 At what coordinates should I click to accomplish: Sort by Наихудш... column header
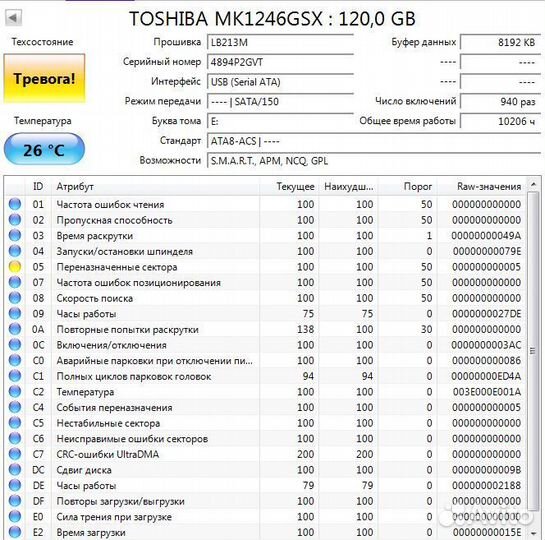349,187
